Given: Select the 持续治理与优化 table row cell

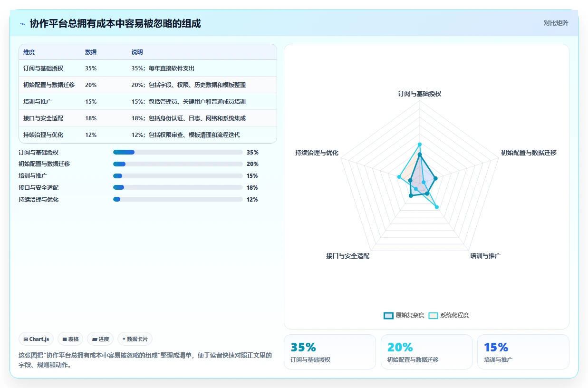Looking at the screenshot, I should [43, 135].
